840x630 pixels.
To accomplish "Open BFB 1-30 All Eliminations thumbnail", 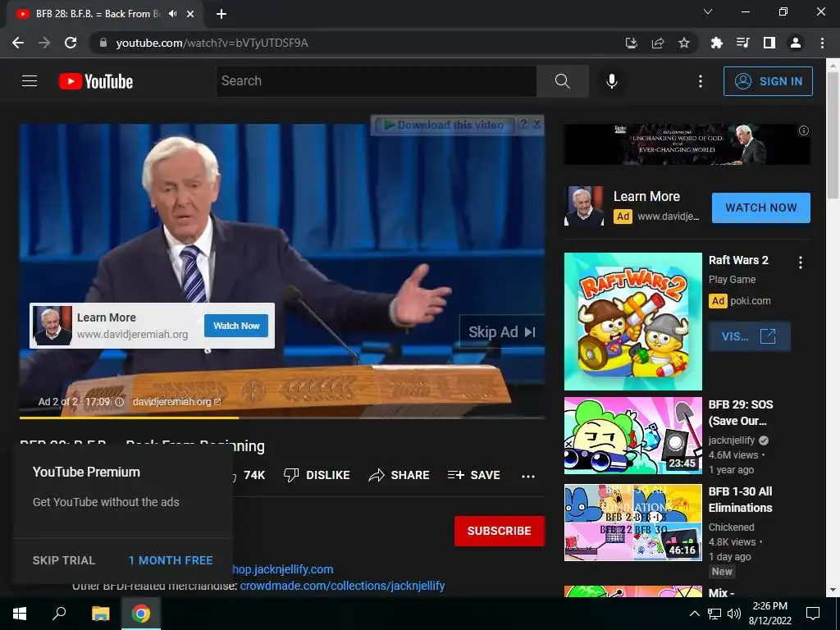I will tap(632, 523).
